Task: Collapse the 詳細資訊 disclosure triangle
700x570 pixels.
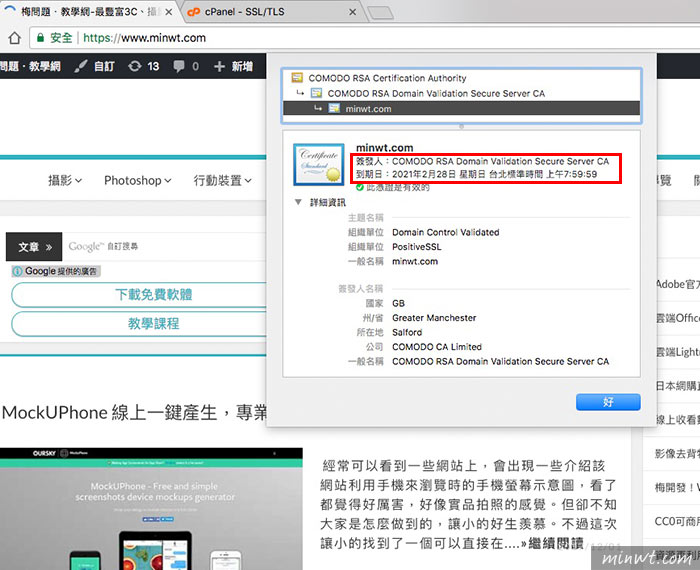Action: point(298,202)
